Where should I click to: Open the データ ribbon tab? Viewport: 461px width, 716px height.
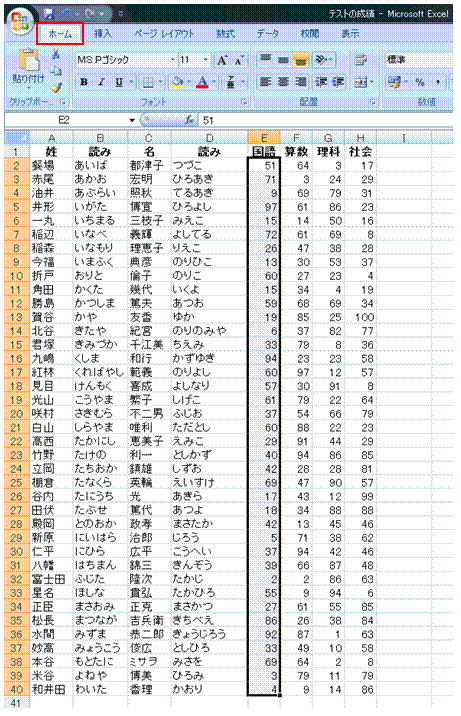267,33
